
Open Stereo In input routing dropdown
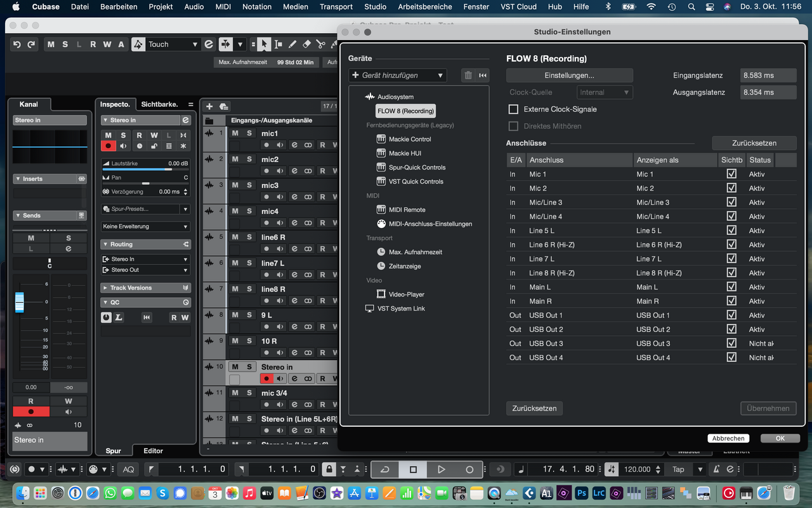pos(145,259)
